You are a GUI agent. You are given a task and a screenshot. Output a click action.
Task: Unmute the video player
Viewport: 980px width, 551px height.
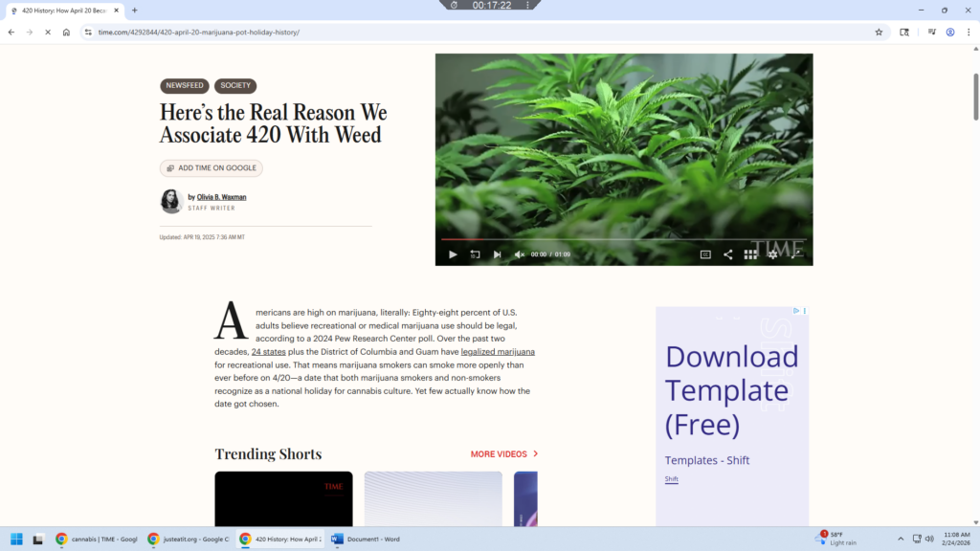(x=519, y=254)
